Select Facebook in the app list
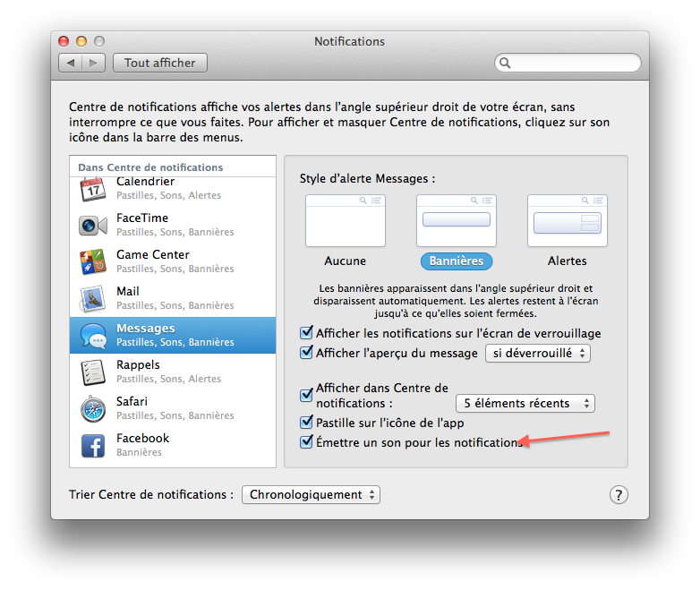 [173, 446]
